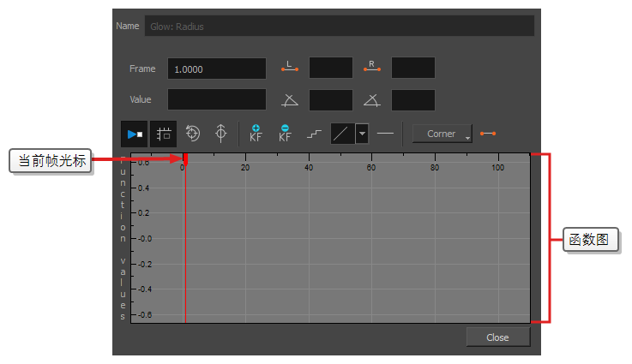Viewport: 632px width, 364px height.
Task: Click the right handle length field
Action: pos(412,69)
